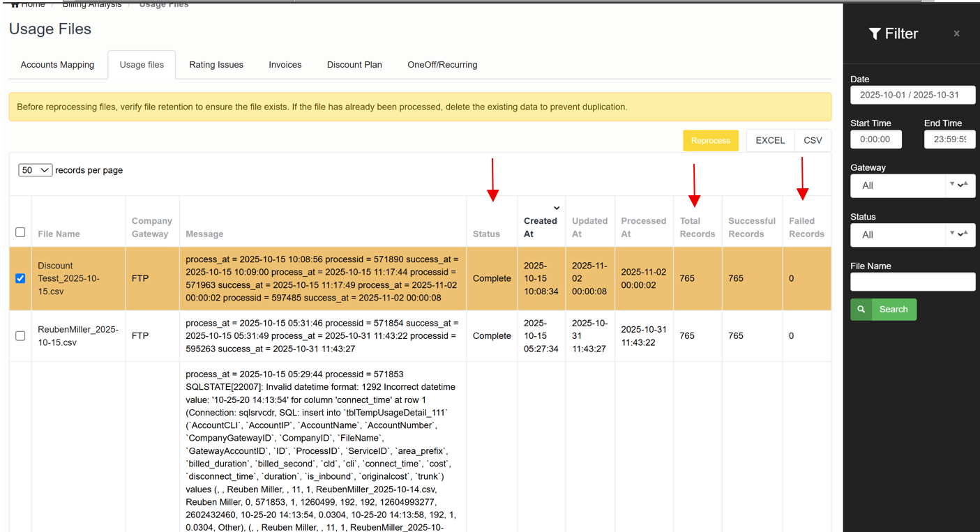
Task: Open the records per page dropdown
Action: click(x=35, y=170)
